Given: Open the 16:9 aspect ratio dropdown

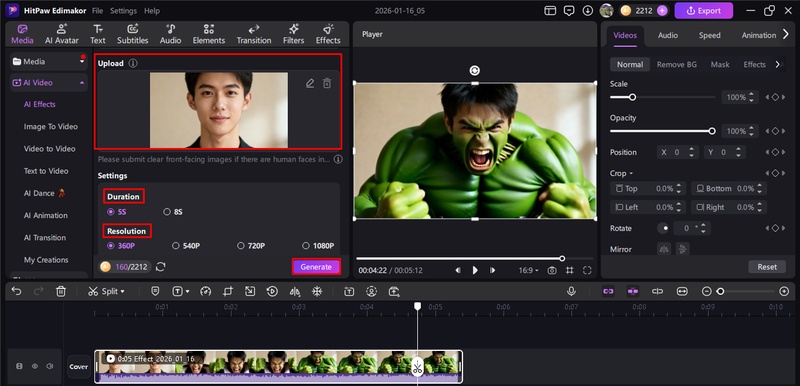Looking at the screenshot, I should [x=529, y=270].
